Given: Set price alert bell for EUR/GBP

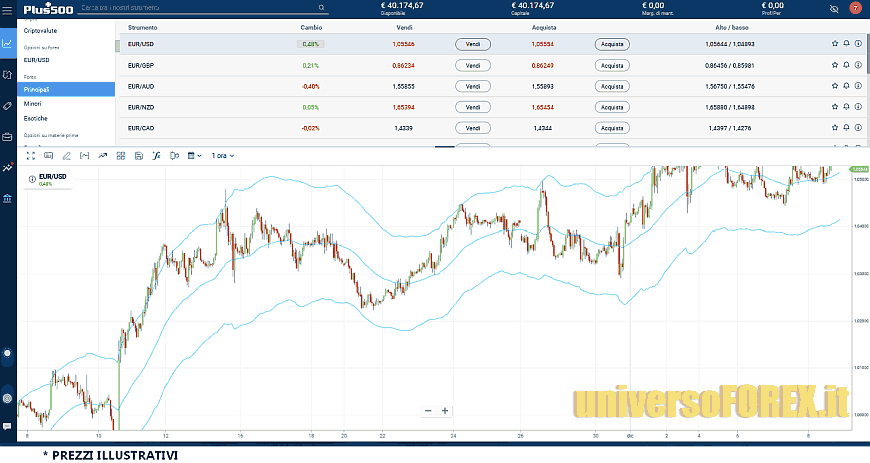Looking at the screenshot, I should [846, 65].
